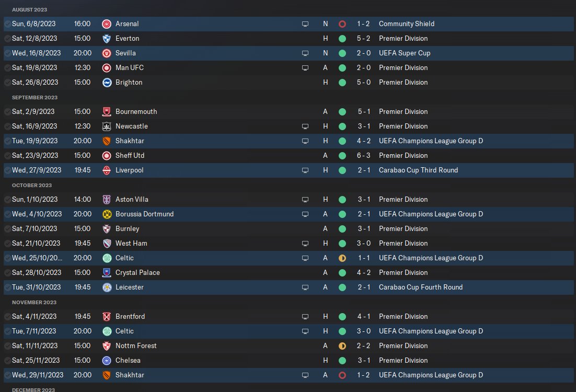Click the Borussia Dortmund badge

107,214
